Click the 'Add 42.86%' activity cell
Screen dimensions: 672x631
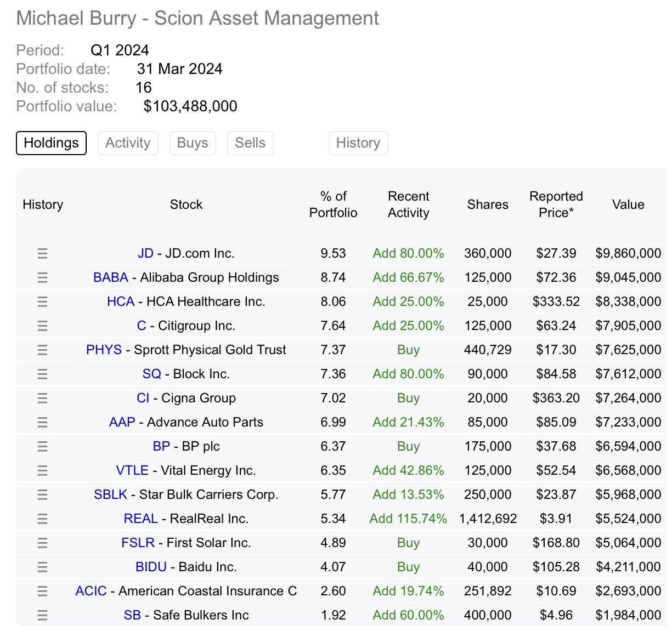[x=408, y=470]
